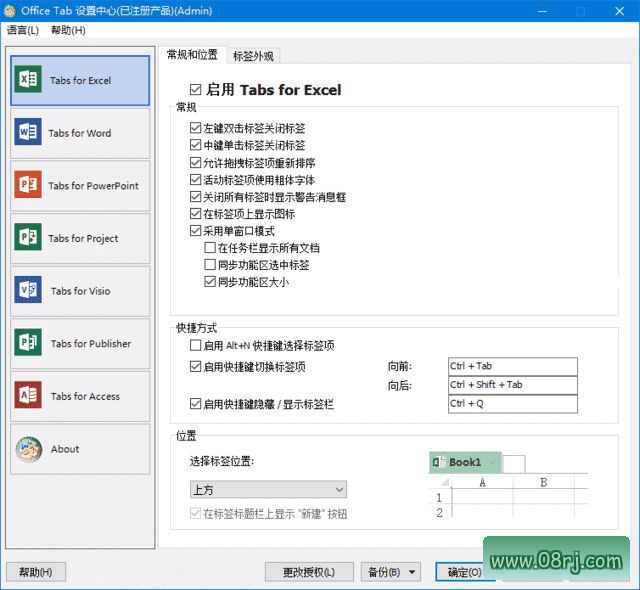Image resolution: width=640 pixels, height=590 pixels.
Task: Select the Word icon in sidebar
Action: pos(28,132)
